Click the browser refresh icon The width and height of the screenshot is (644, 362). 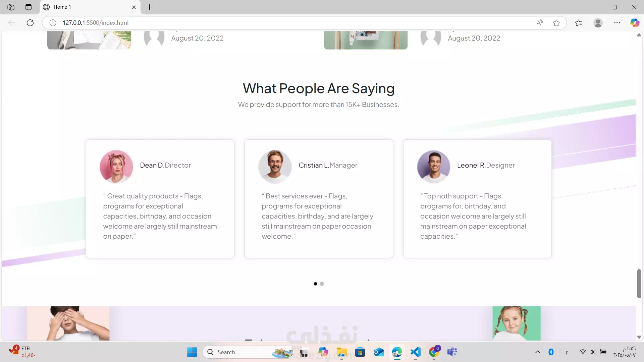point(30,23)
